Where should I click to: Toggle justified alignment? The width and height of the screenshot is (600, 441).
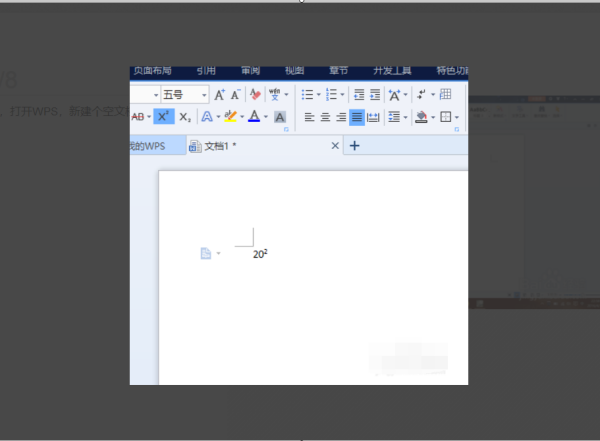357,117
